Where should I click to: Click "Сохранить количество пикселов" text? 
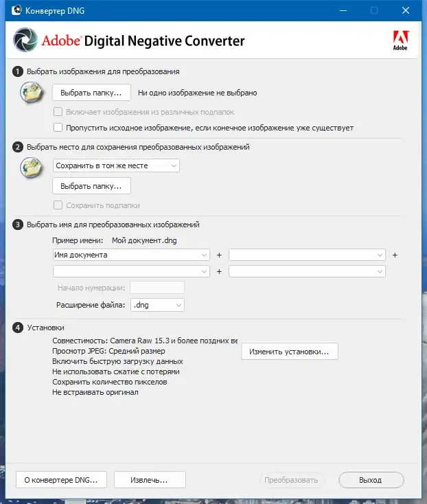pyautogui.click(x=110, y=382)
